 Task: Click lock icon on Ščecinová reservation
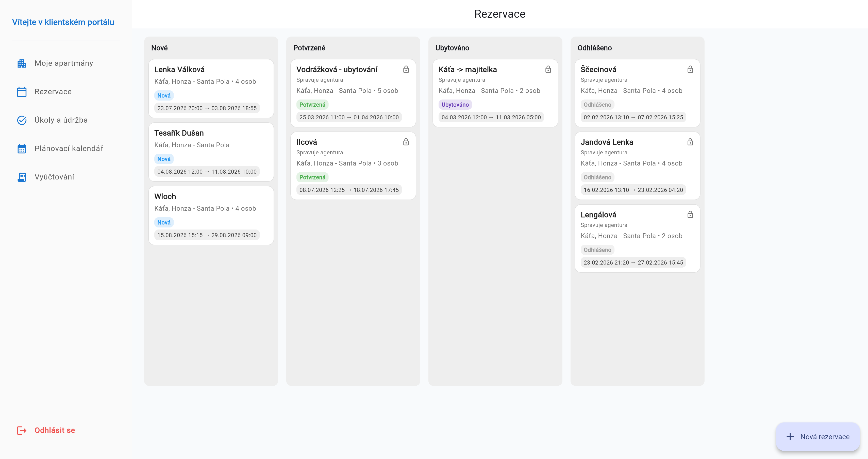point(690,69)
